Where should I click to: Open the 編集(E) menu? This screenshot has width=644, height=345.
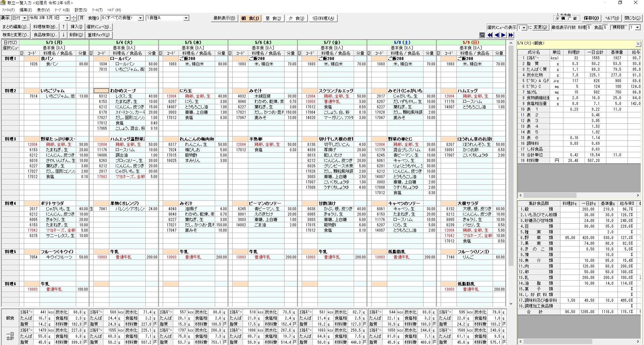(x=26, y=10)
